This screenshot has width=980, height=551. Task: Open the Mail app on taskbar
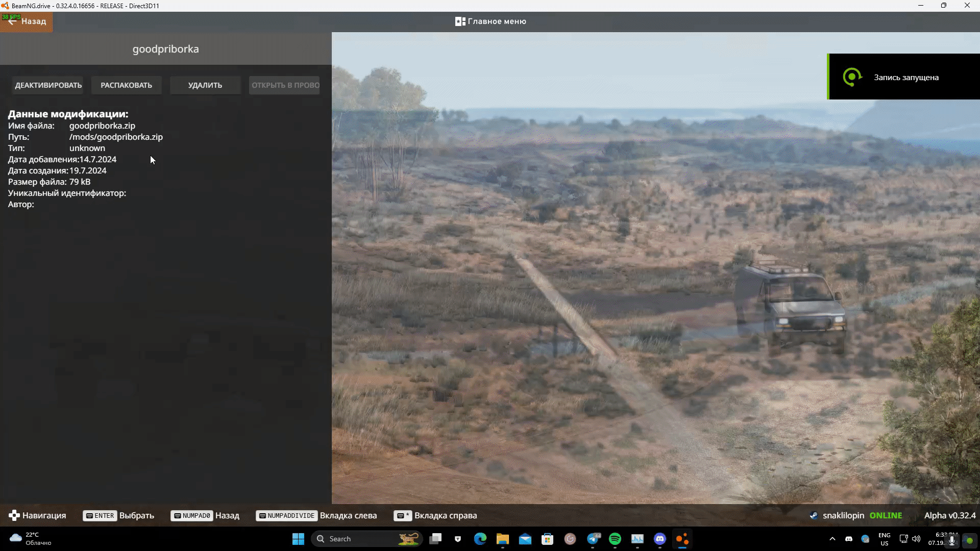click(525, 539)
